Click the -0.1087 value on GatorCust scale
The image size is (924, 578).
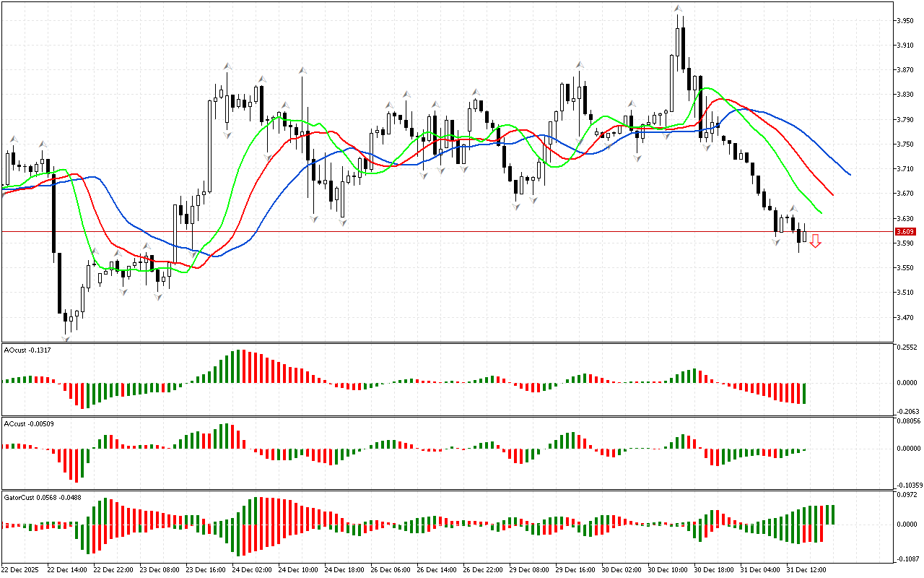coord(907,559)
